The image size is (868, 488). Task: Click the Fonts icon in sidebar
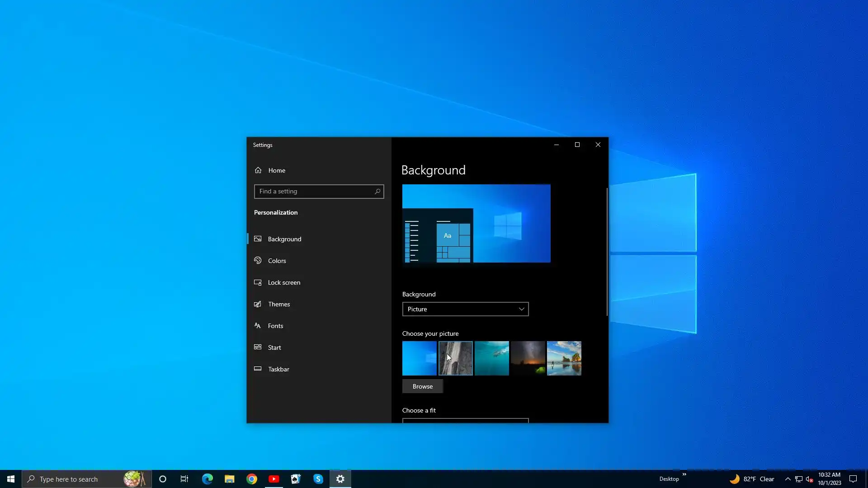[258, 326]
